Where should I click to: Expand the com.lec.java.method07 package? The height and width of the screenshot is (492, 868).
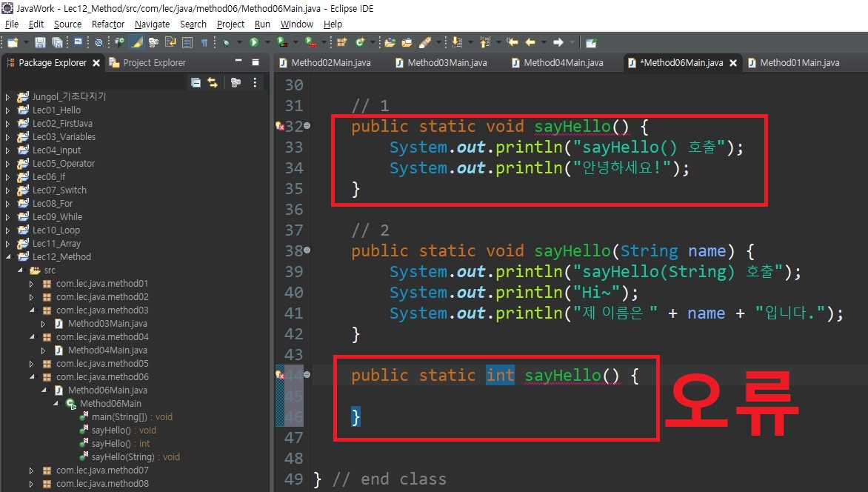coord(32,471)
